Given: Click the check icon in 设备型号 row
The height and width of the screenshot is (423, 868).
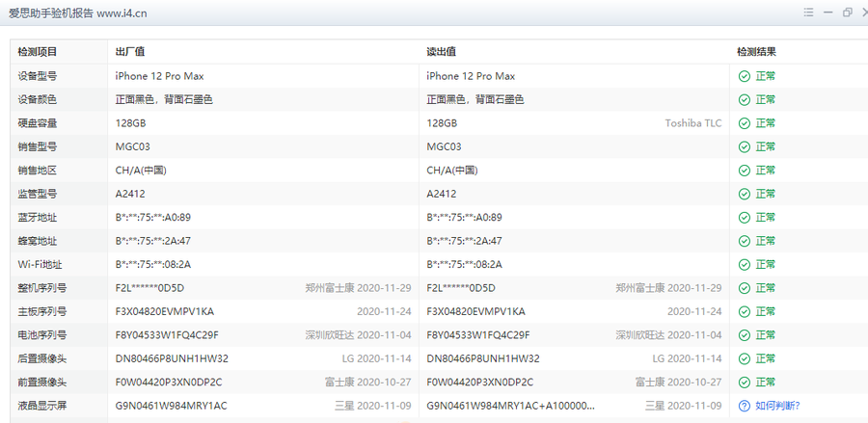Looking at the screenshot, I should pos(745,76).
